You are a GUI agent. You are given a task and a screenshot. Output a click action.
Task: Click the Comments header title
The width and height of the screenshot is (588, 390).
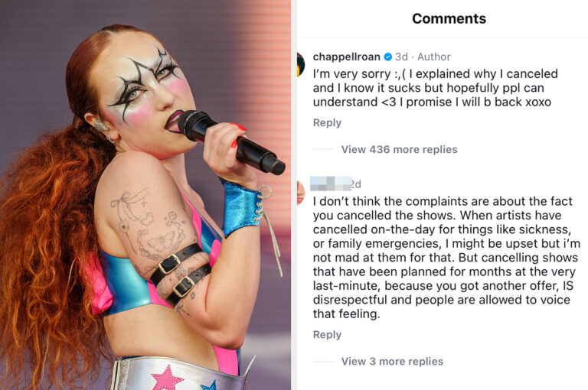(449, 18)
